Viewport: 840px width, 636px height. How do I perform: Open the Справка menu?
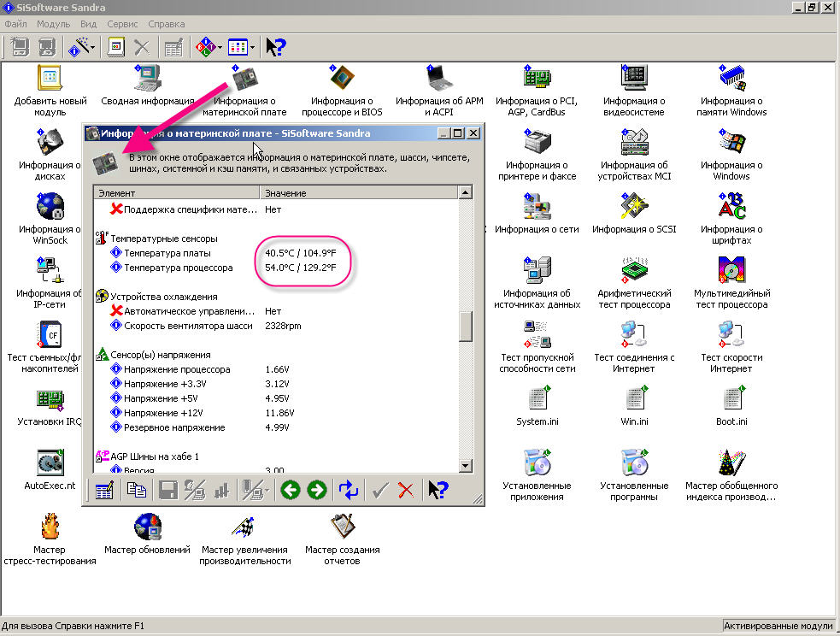166,24
